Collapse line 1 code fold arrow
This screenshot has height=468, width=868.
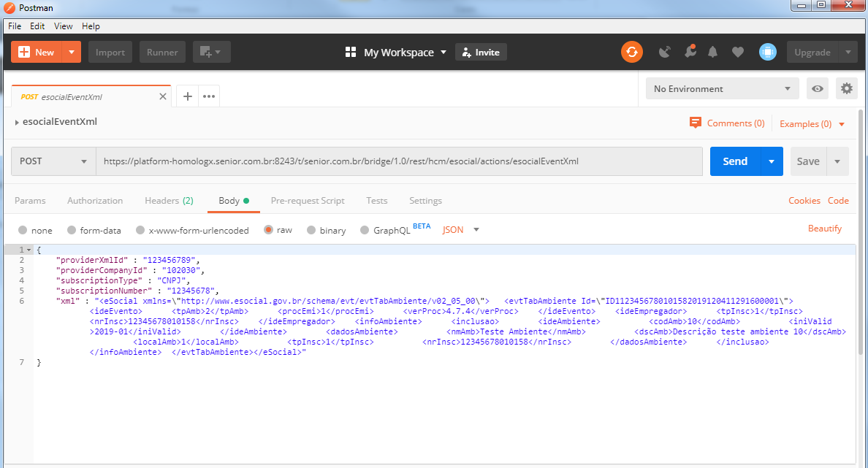(x=28, y=250)
